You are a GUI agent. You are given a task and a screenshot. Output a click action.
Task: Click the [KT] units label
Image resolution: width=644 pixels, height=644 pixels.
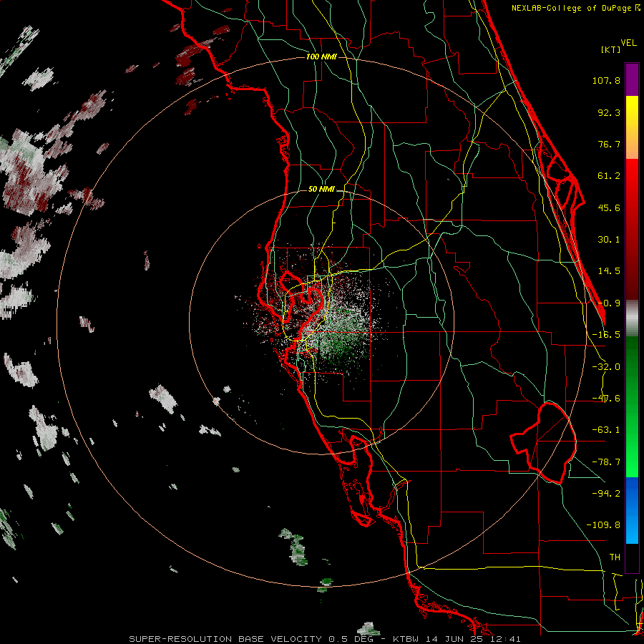tap(611, 49)
